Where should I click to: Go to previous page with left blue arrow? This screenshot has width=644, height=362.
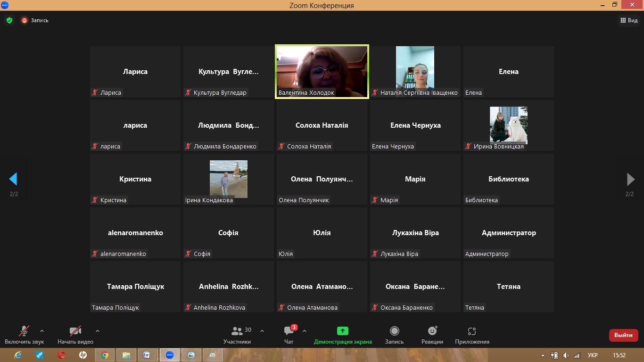tap(13, 179)
